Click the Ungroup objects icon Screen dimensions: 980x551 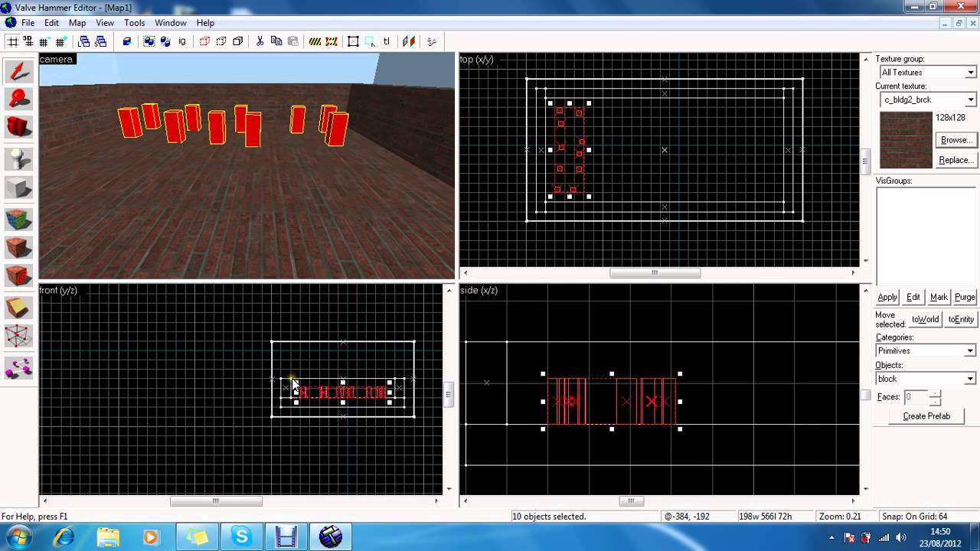[x=165, y=41]
